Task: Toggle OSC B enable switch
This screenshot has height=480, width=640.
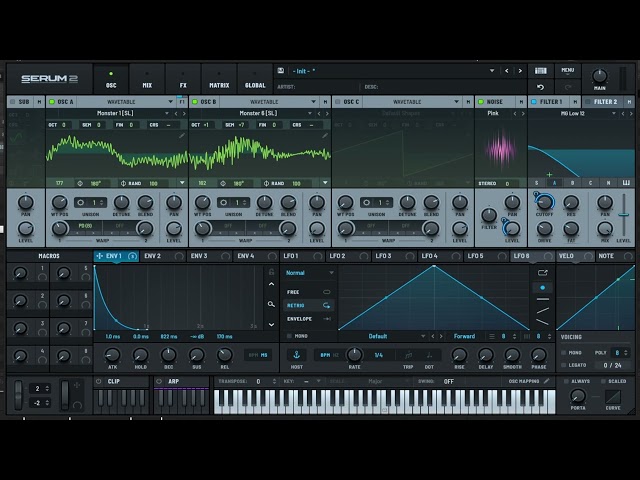Action: [x=195, y=102]
